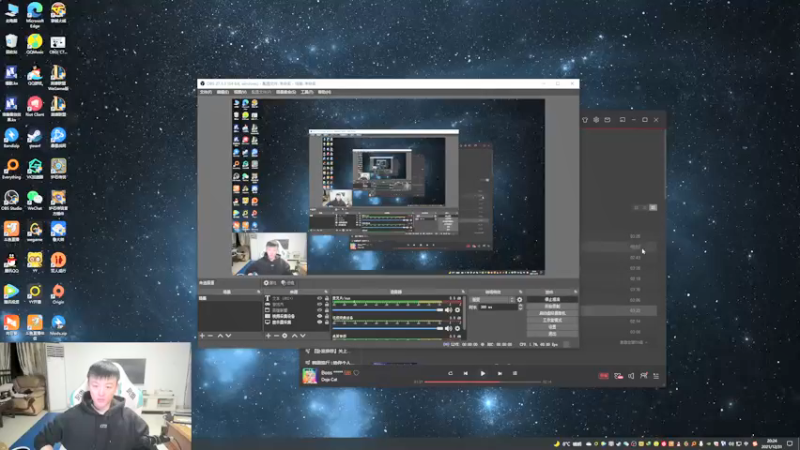Open source properties with the sources gear icon
Screen dimensions: 800x450
click(x=285, y=336)
